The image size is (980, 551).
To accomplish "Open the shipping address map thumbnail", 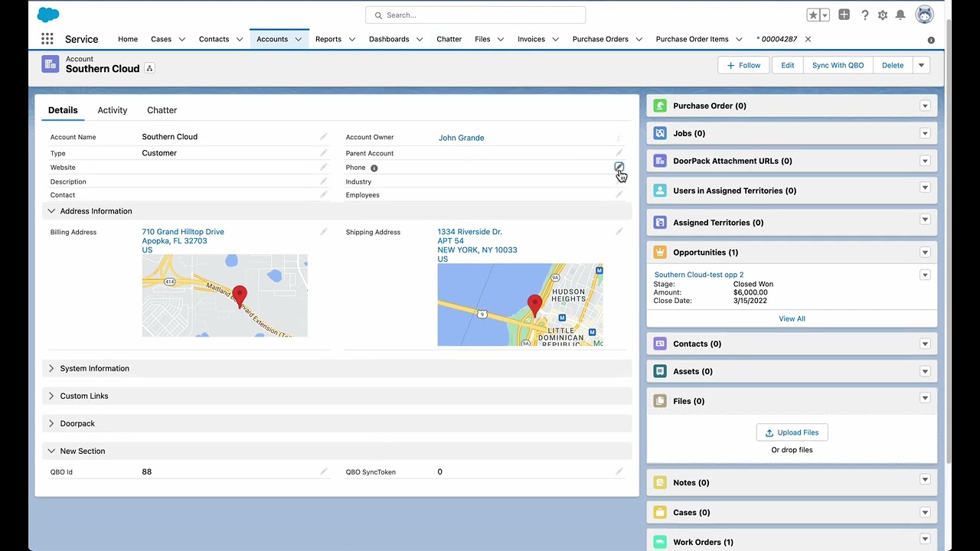I will click(x=520, y=305).
